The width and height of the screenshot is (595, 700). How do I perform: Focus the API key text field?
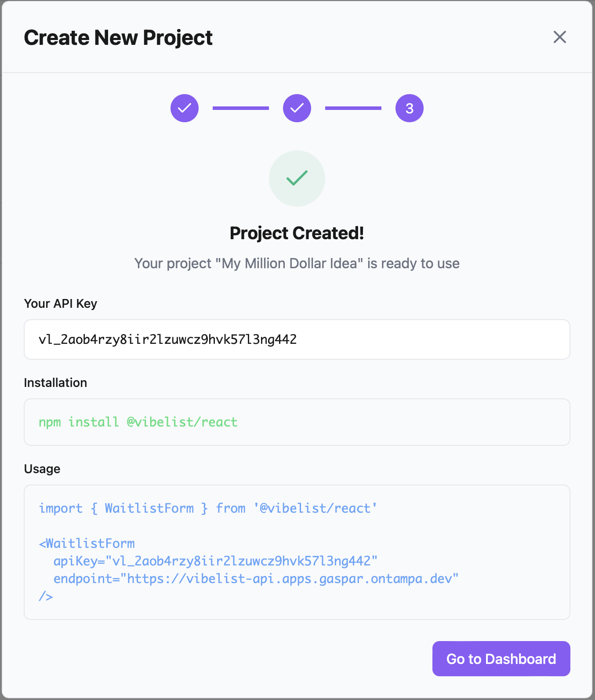(297, 339)
